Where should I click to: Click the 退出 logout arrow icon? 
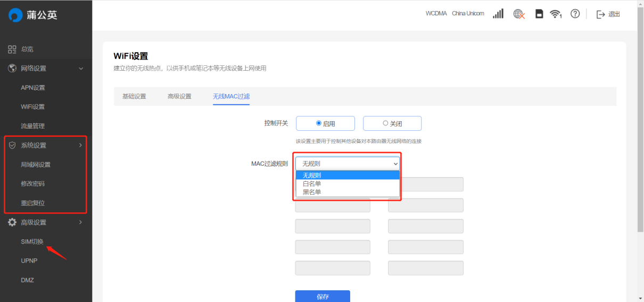pyautogui.click(x=601, y=14)
